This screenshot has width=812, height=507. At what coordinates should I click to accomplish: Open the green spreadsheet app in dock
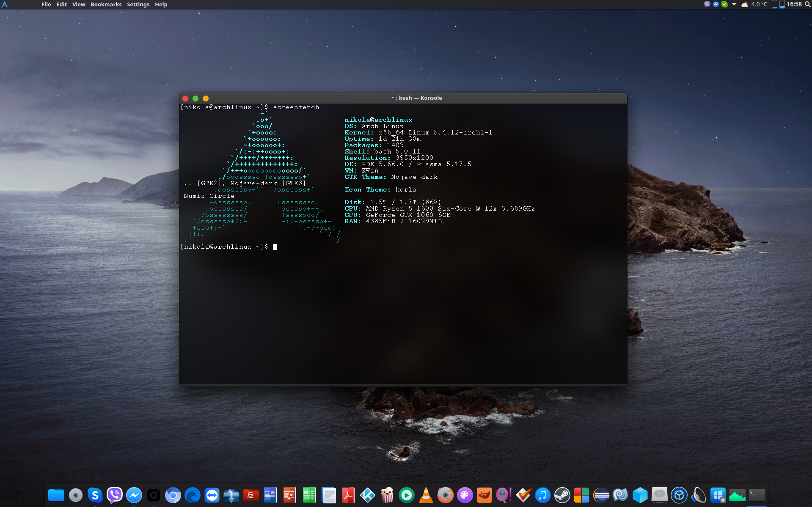tap(309, 495)
